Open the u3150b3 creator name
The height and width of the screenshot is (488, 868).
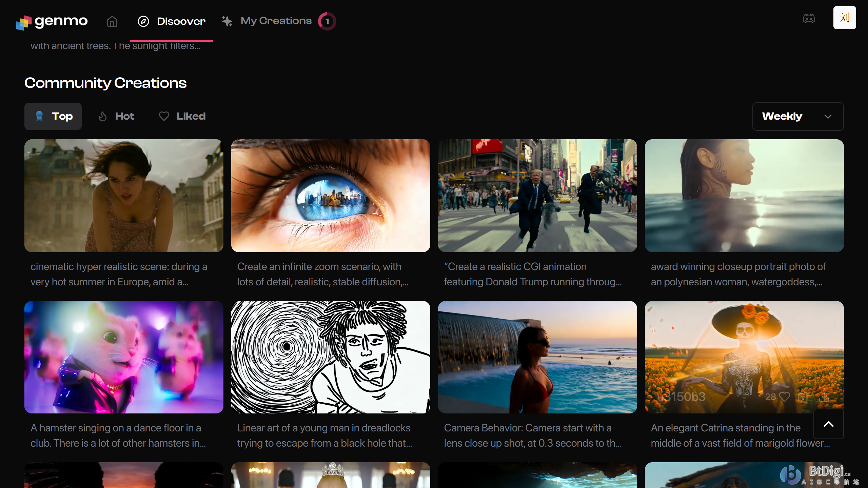681,396
